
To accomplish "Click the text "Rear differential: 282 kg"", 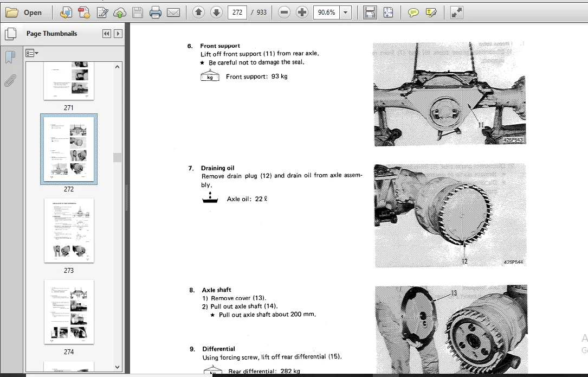I will 264,371.
